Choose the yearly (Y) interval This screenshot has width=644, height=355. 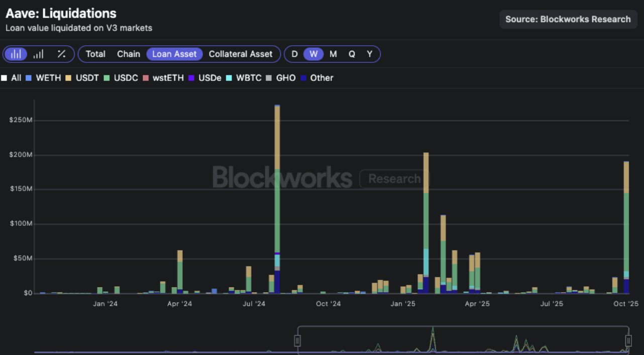click(370, 54)
